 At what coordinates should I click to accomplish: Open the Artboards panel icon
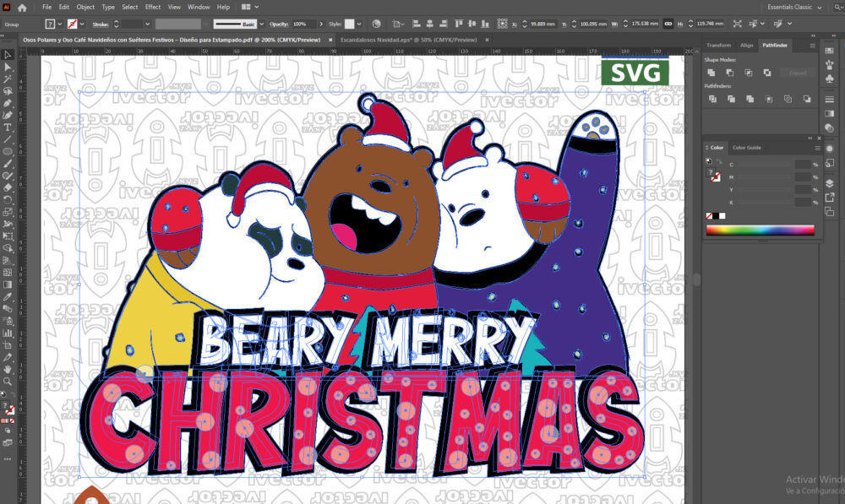(830, 212)
